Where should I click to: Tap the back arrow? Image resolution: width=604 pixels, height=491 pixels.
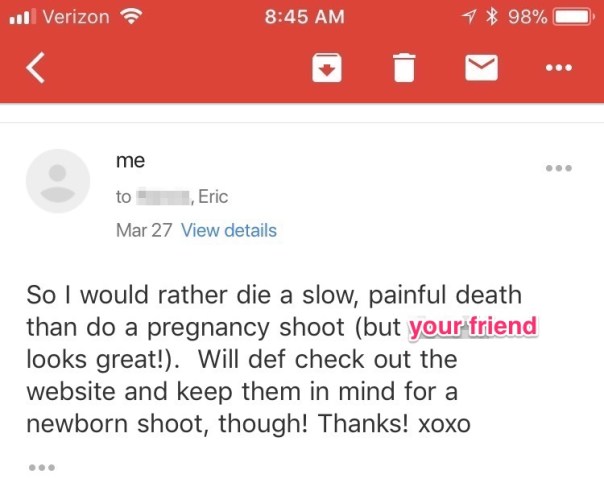(x=36, y=68)
